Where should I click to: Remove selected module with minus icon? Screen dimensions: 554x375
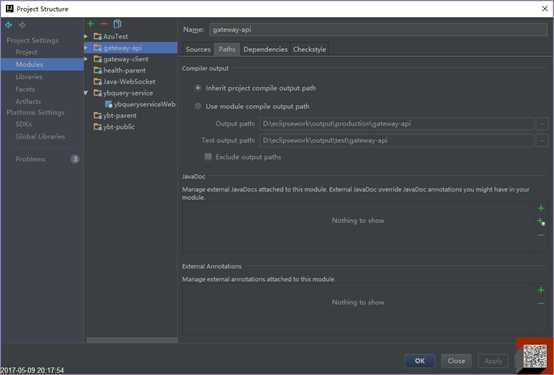point(104,24)
